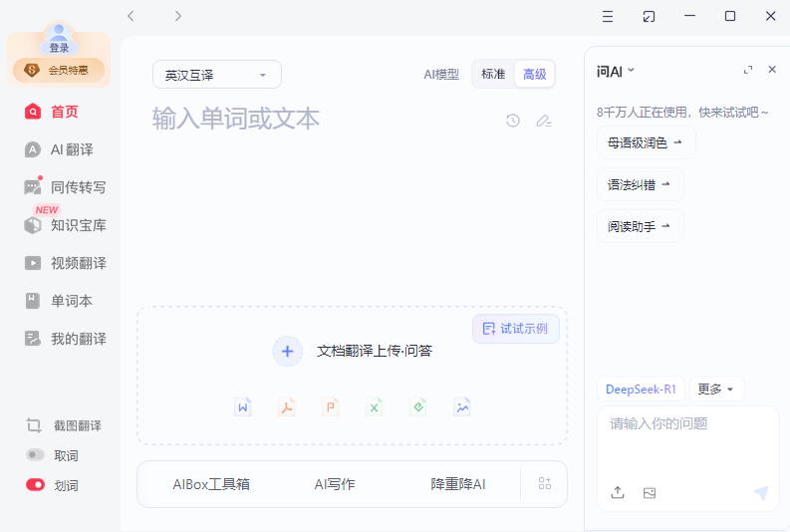This screenshot has height=532, width=790.
Task: Select the Excel file type icon
Action: (375, 407)
